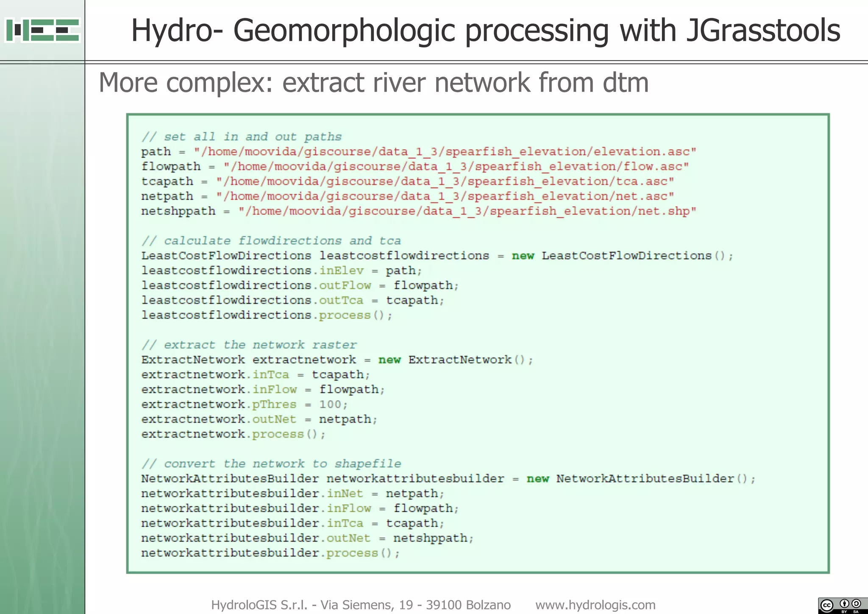868x614 pixels.
Task: Click line 'extractnetwork.outNet = netpath;'
Action: pyautogui.click(x=259, y=419)
